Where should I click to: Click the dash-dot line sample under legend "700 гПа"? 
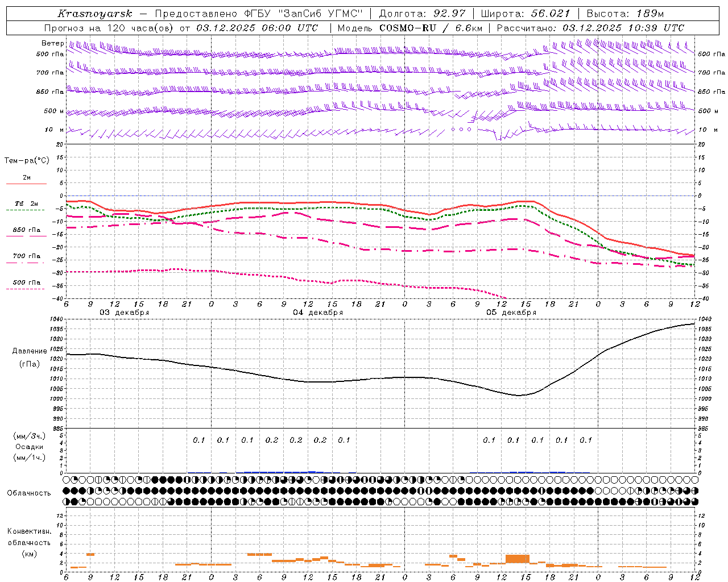coord(25,263)
